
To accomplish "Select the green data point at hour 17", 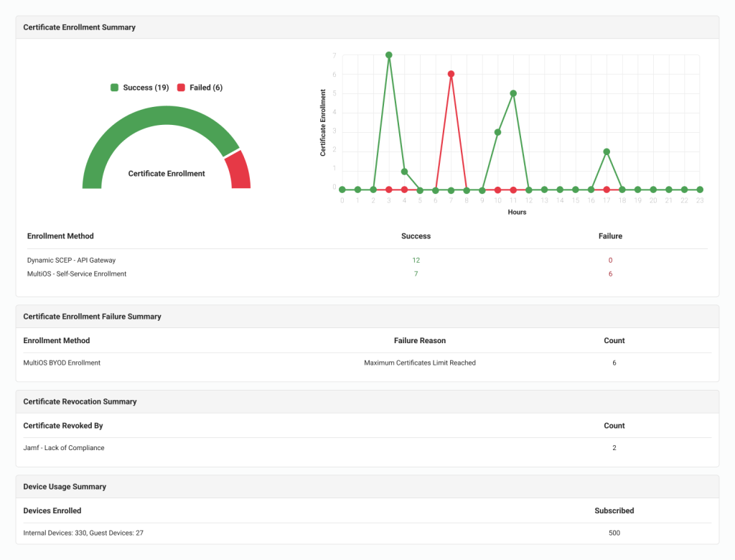I will tap(607, 152).
